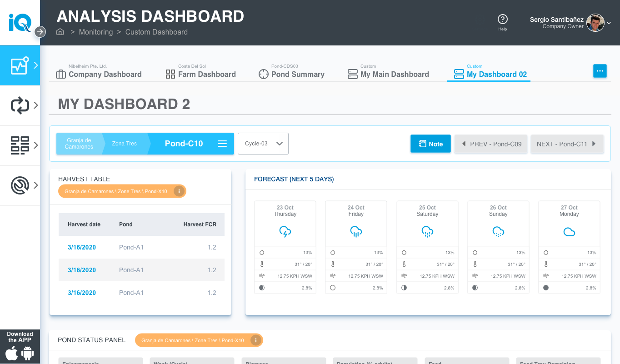Open the Pond-C10 hamburger menu
This screenshot has height=364, width=620.
click(222, 144)
